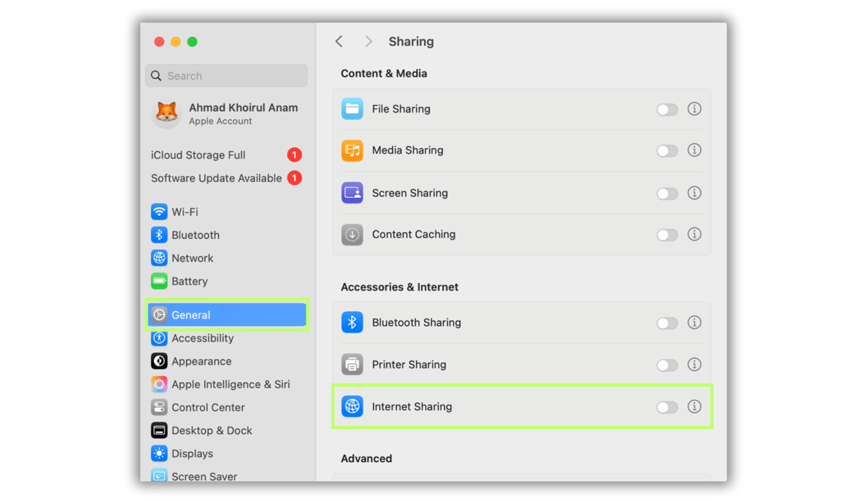
Task: Open info for Printer Sharing
Action: click(x=694, y=365)
